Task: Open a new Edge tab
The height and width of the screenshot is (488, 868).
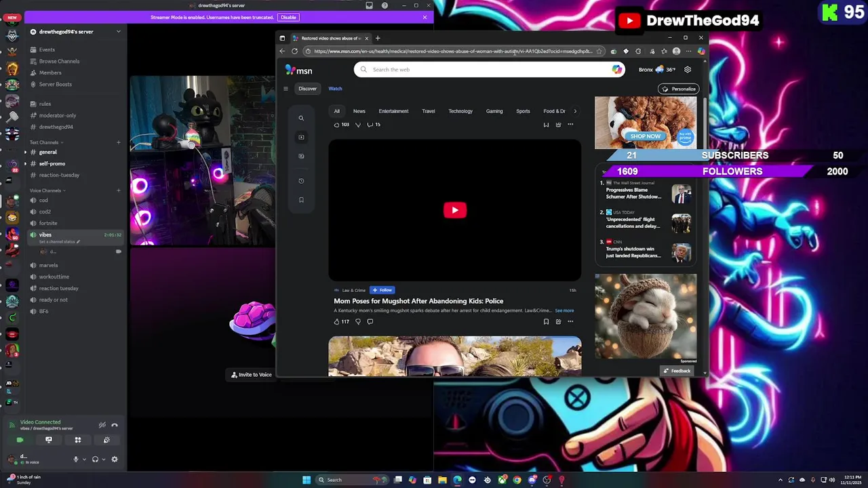Action: [378, 39]
